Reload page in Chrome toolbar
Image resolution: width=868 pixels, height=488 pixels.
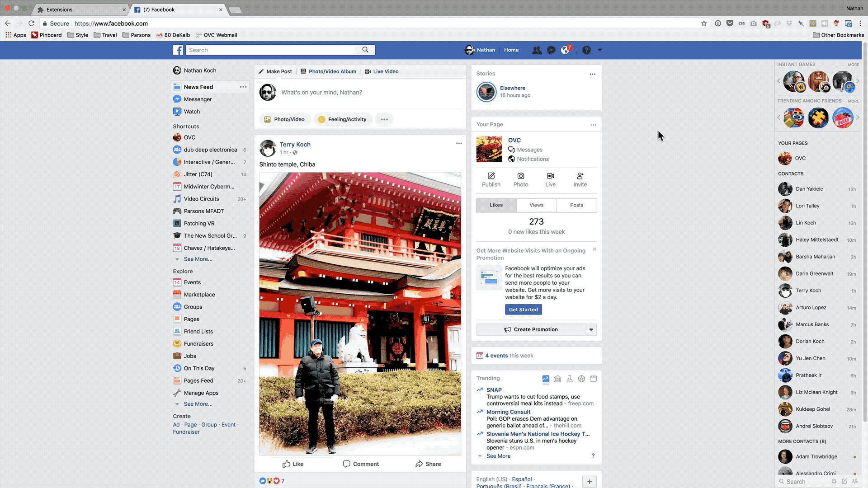point(31,23)
